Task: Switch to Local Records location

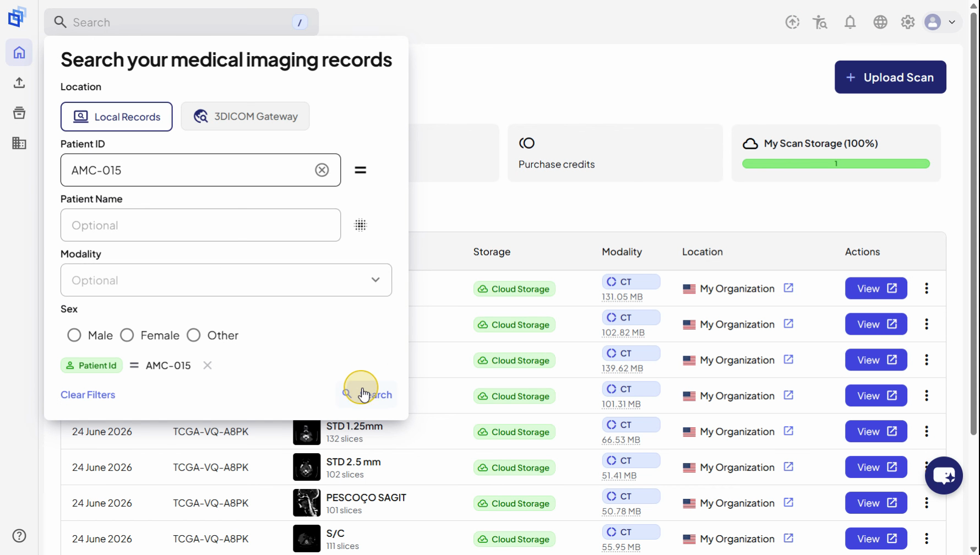Action: coord(116,117)
